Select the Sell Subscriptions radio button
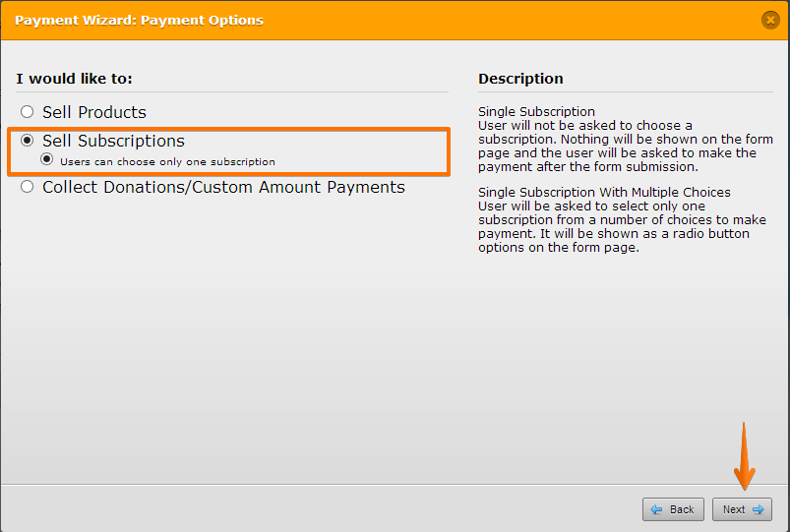Viewport: 790px width, 532px height. [x=28, y=141]
